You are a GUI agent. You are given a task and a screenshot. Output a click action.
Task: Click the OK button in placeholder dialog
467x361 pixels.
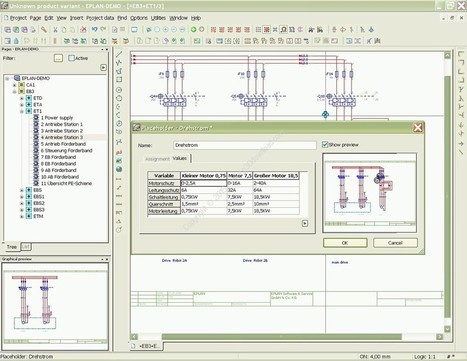(345, 243)
